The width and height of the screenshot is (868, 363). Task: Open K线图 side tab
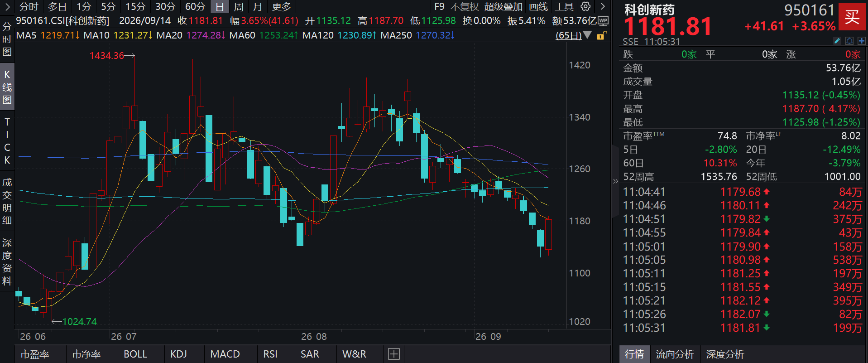click(7, 87)
